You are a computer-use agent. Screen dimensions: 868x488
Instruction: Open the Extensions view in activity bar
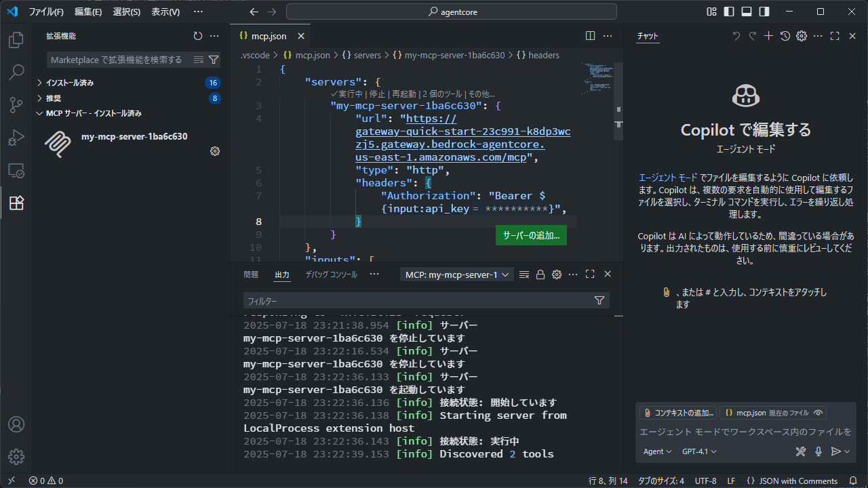(16, 203)
